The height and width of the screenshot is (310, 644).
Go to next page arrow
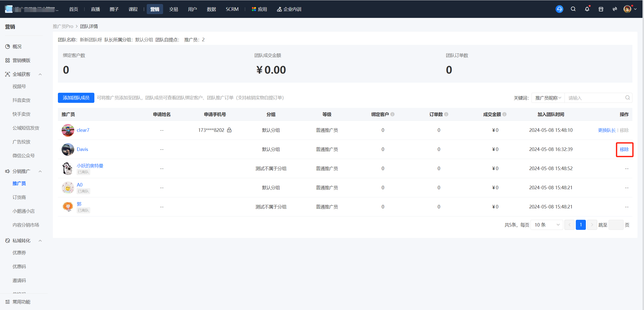(592, 225)
